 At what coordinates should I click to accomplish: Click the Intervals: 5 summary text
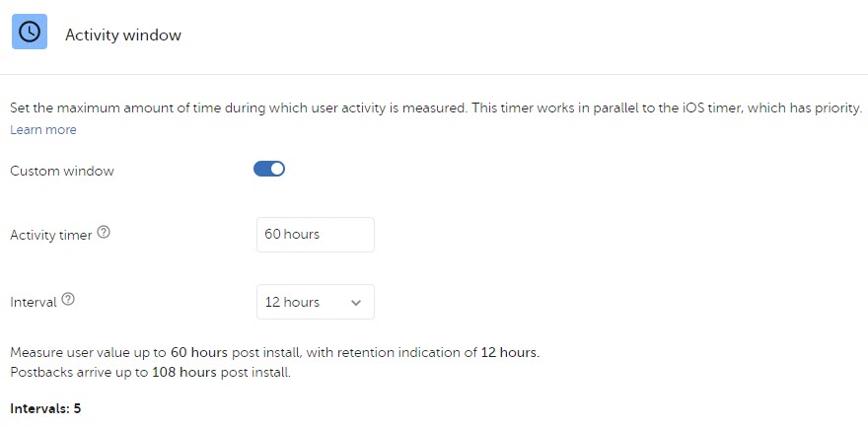click(x=45, y=408)
